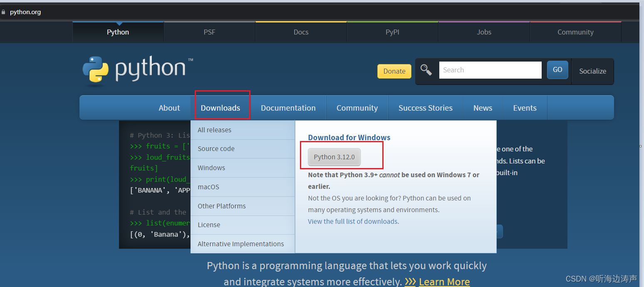This screenshot has height=287, width=644.
Task: Open the About navigation menu
Action: tap(169, 108)
